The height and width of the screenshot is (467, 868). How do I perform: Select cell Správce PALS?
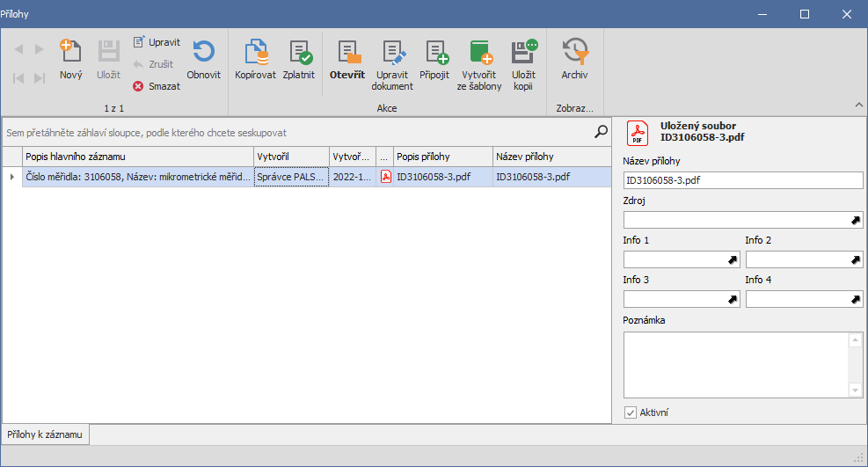pyautogui.click(x=291, y=177)
